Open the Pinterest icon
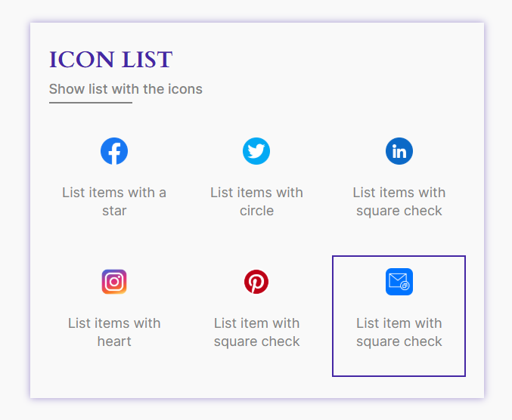 [256, 282]
